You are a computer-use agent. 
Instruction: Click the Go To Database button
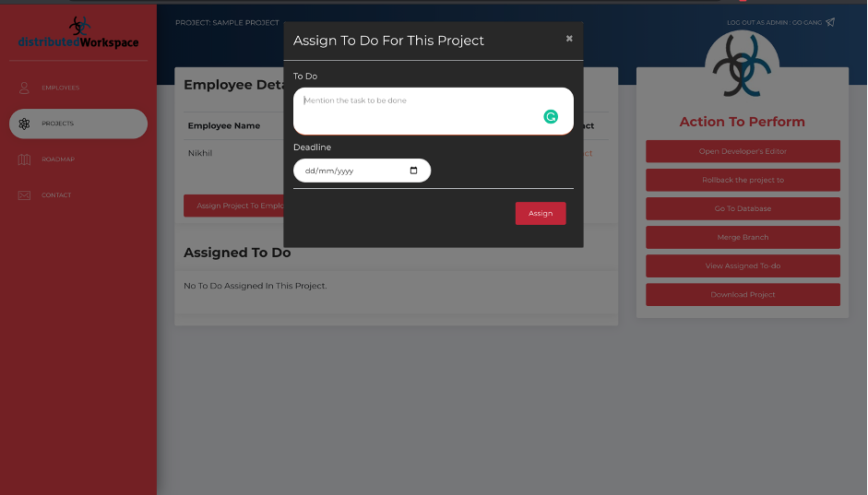[743, 208]
